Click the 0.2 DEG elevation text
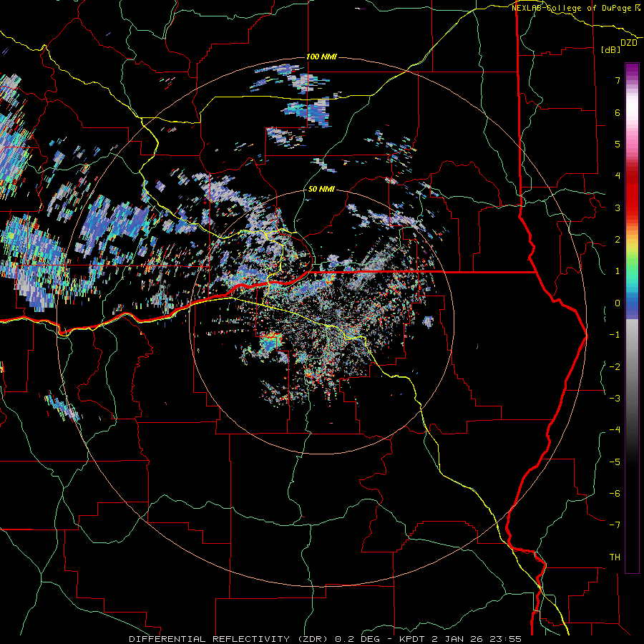This screenshot has width=644, height=644. coord(357,639)
